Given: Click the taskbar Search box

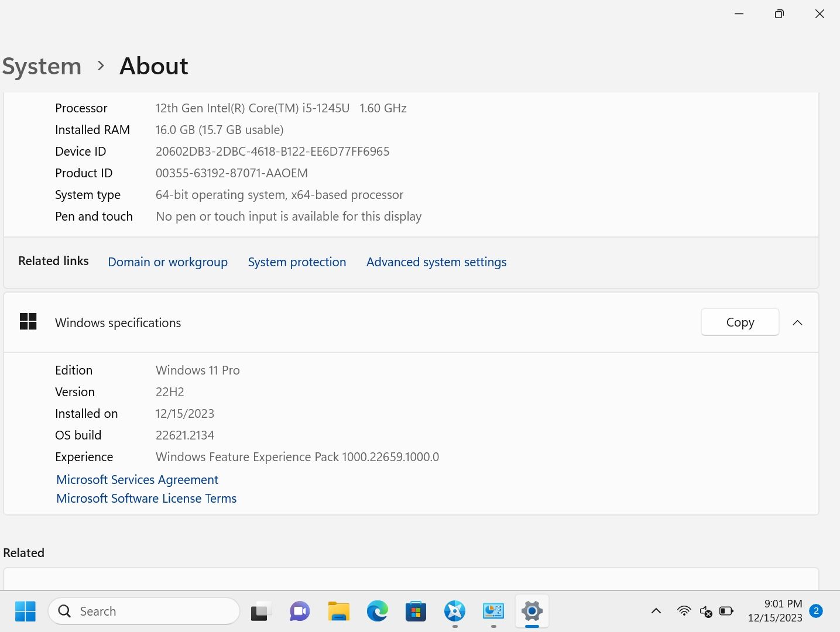Looking at the screenshot, I should coord(143,611).
